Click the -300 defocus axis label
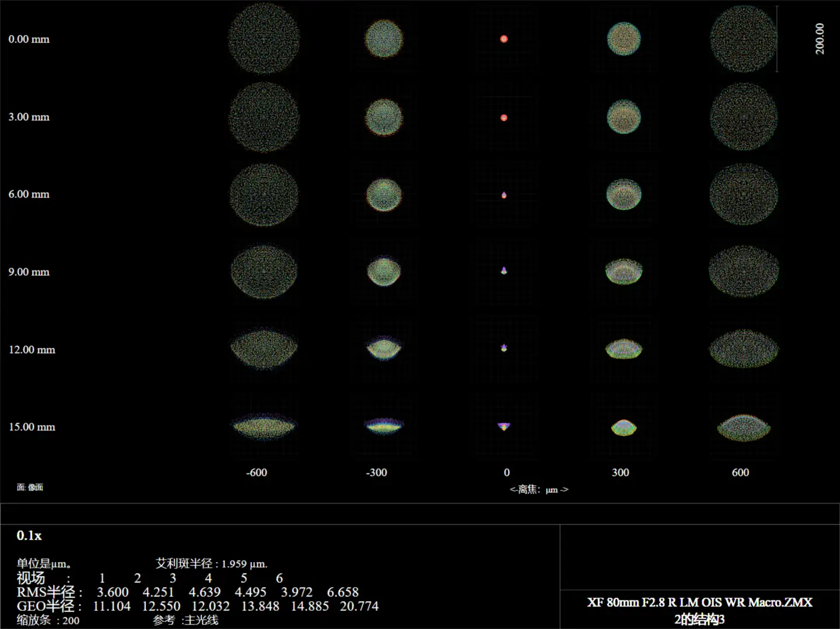Screen dimensions: 840x629 pos(376,472)
